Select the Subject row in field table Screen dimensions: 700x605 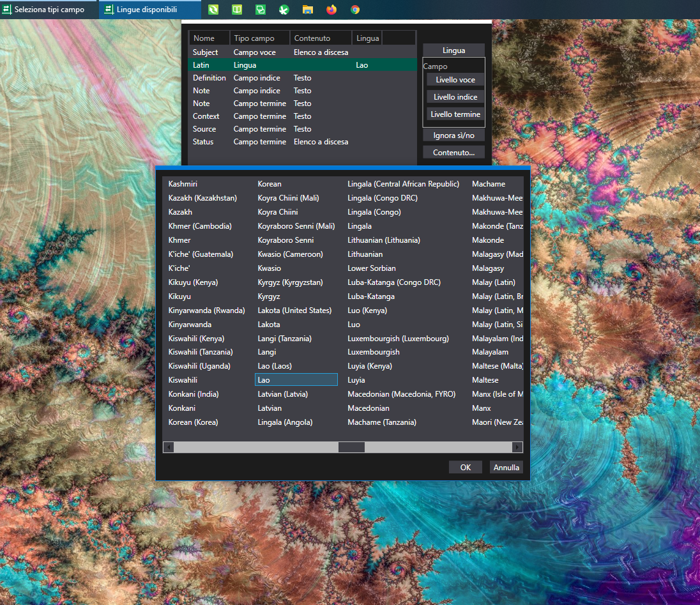coord(302,52)
